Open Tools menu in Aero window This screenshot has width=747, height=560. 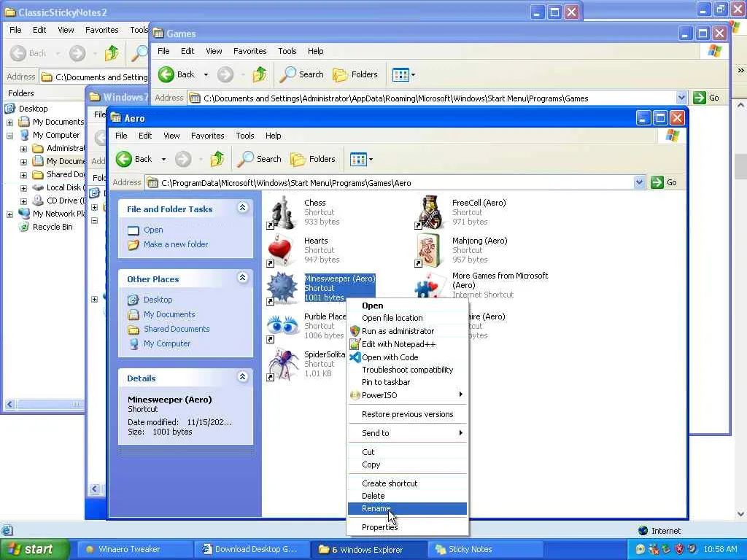point(245,136)
